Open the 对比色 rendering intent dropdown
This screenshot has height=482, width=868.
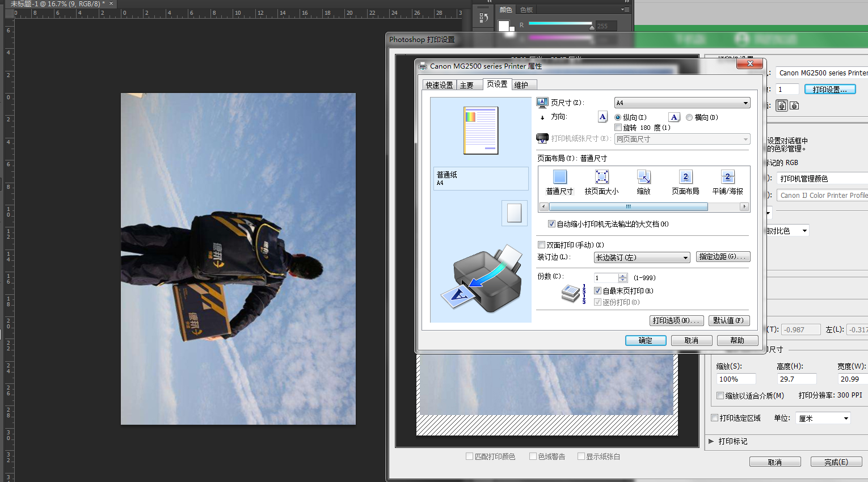click(x=787, y=231)
